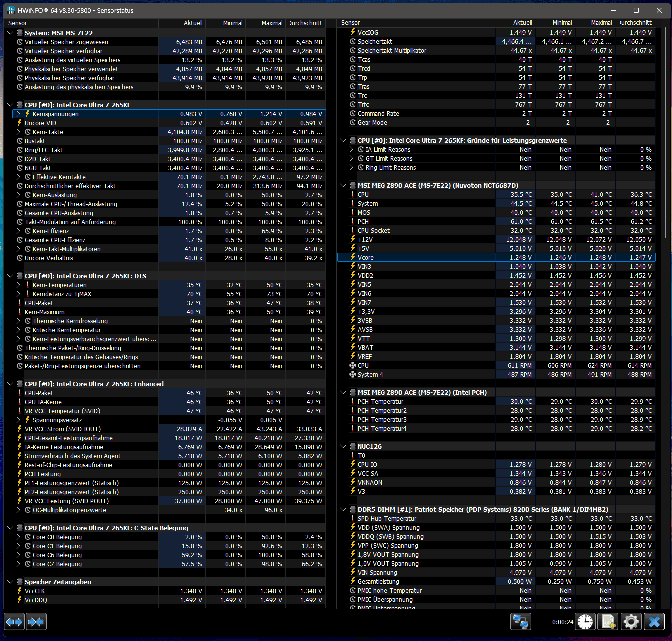Click the Durchschnitt column header in left panel
Viewport: 672px width, 641px height.
point(306,23)
